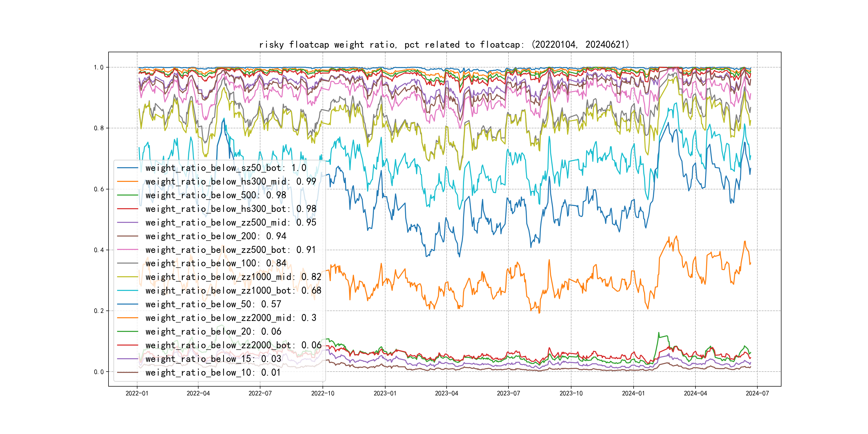Click the 0.8 y-axis tick label

(99, 128)
